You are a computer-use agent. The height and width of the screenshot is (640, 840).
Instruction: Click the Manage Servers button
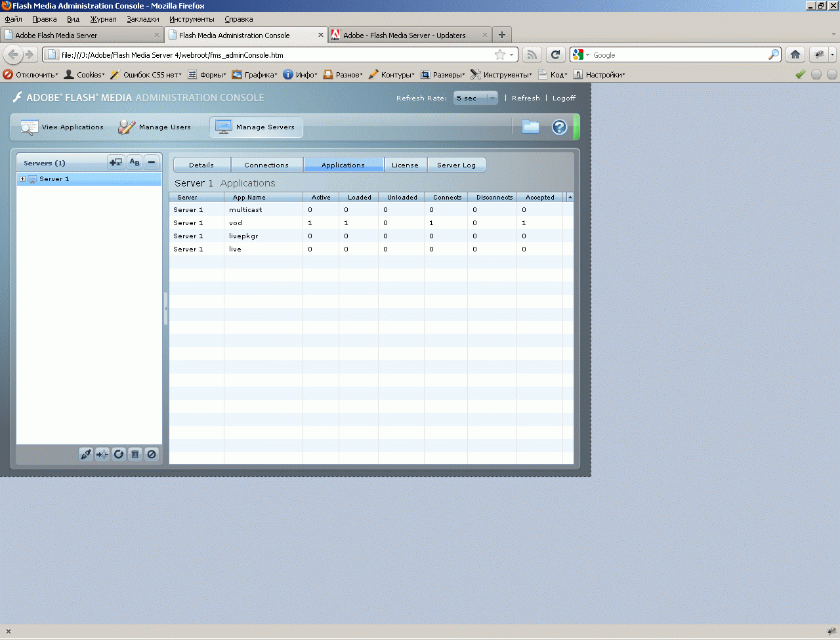click(257, 127)
